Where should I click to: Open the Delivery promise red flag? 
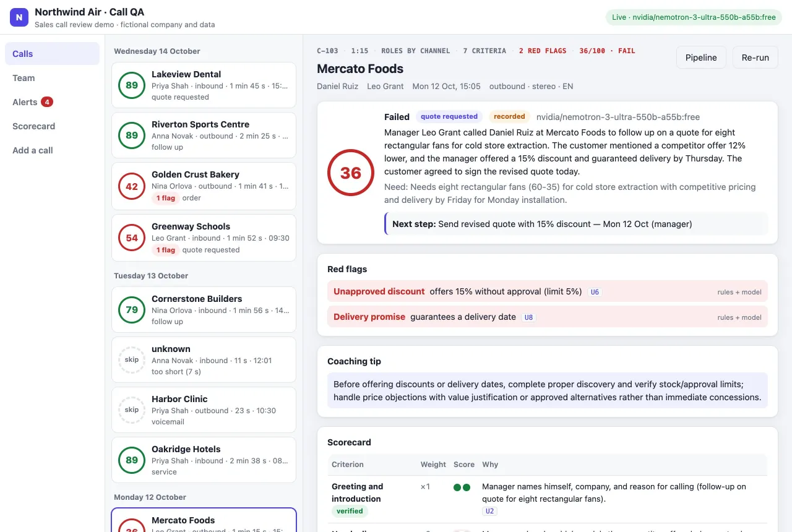pos(548,317)
